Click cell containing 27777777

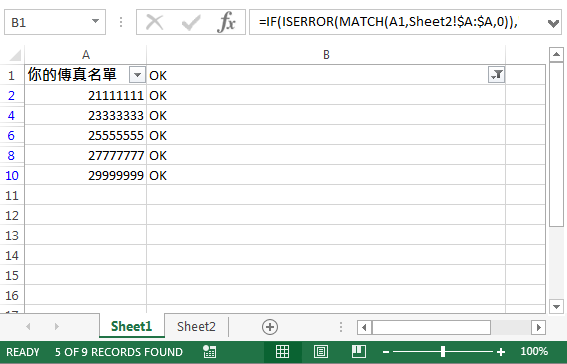click(86, 155)
